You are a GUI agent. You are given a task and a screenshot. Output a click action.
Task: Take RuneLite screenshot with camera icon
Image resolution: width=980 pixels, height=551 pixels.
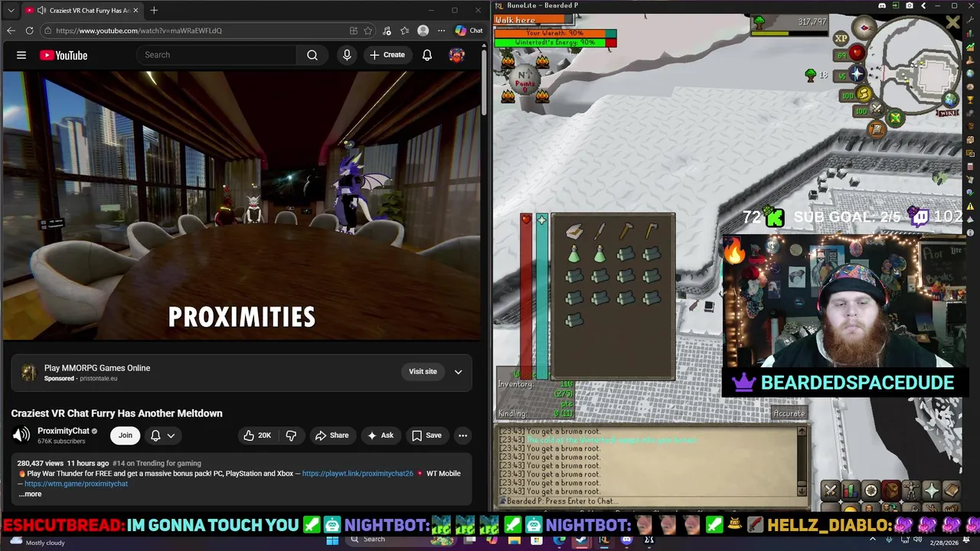click(910, 5)
